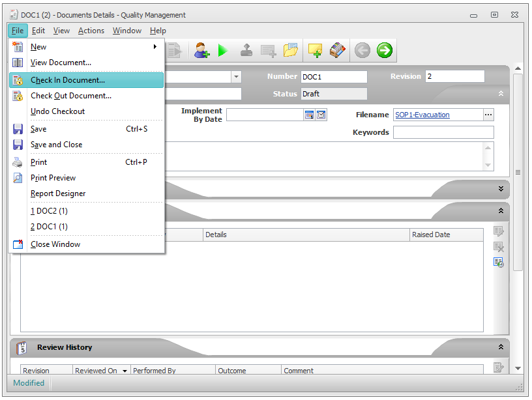The image size is (532, 400).
Task: Click the green play arrow toolbar icon
Action: 223,50
